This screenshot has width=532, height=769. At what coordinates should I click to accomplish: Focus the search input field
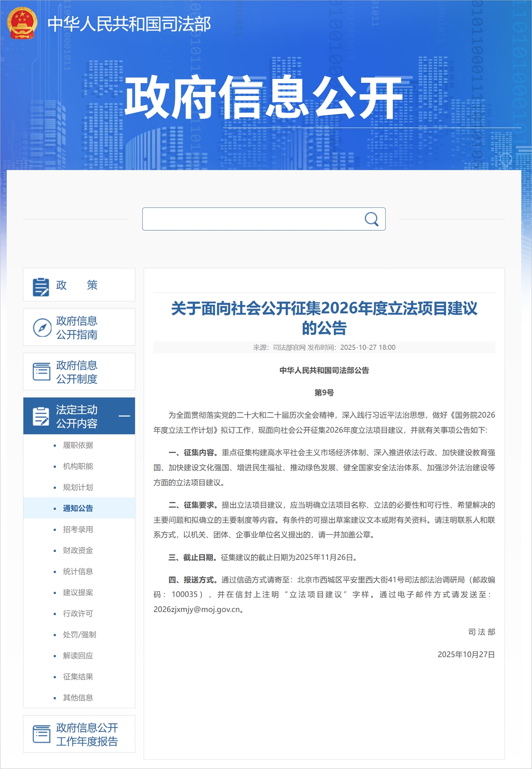pos(253,219)
